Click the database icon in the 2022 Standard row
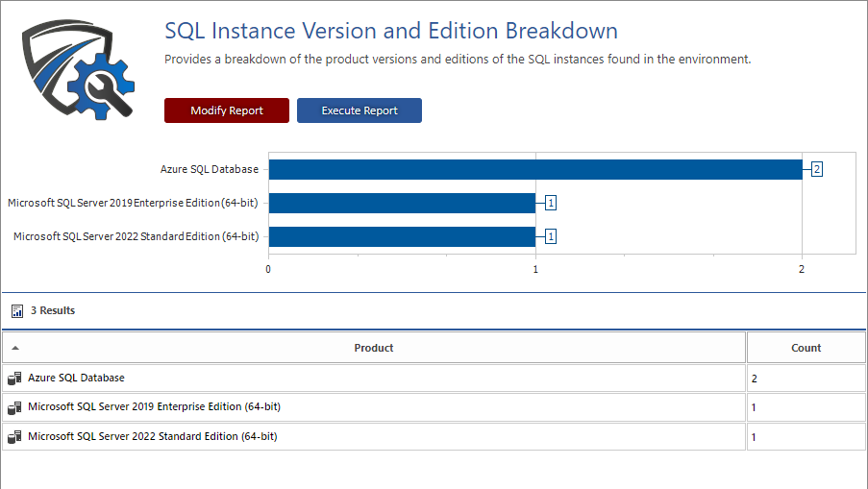 coord(14,437)
